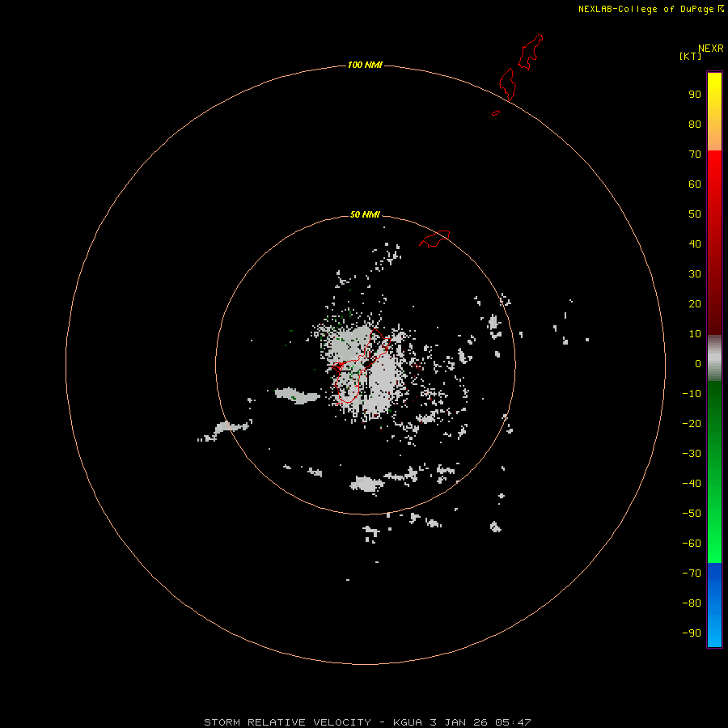Click the blue bottom segment of color bar
Image resolution: width=728 pixels, height=728 pixels.
click(x=714, y=605)
